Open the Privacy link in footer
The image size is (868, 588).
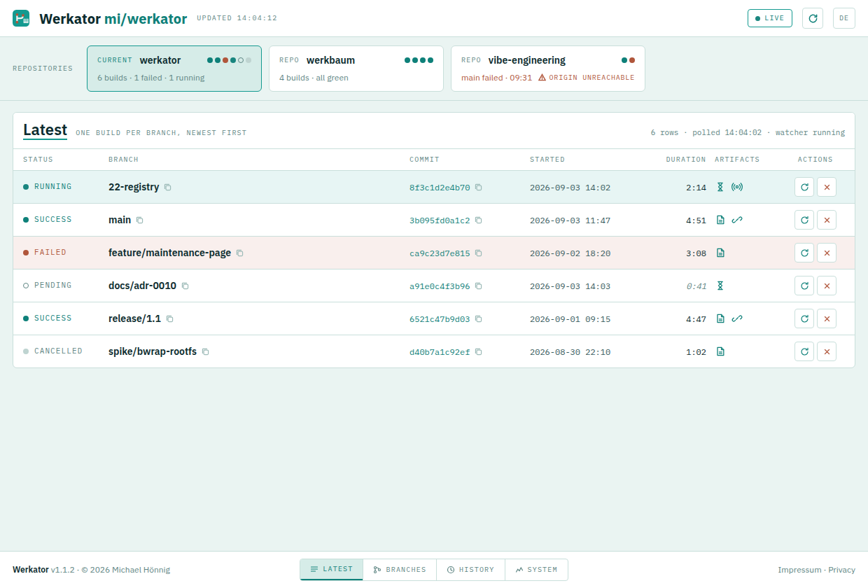click(x=842, y=570)
